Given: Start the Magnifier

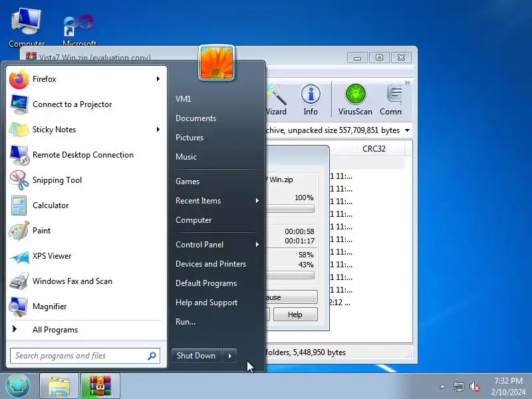Looking at the screenshot, I should pyautogui.click(x=86, y=307).
